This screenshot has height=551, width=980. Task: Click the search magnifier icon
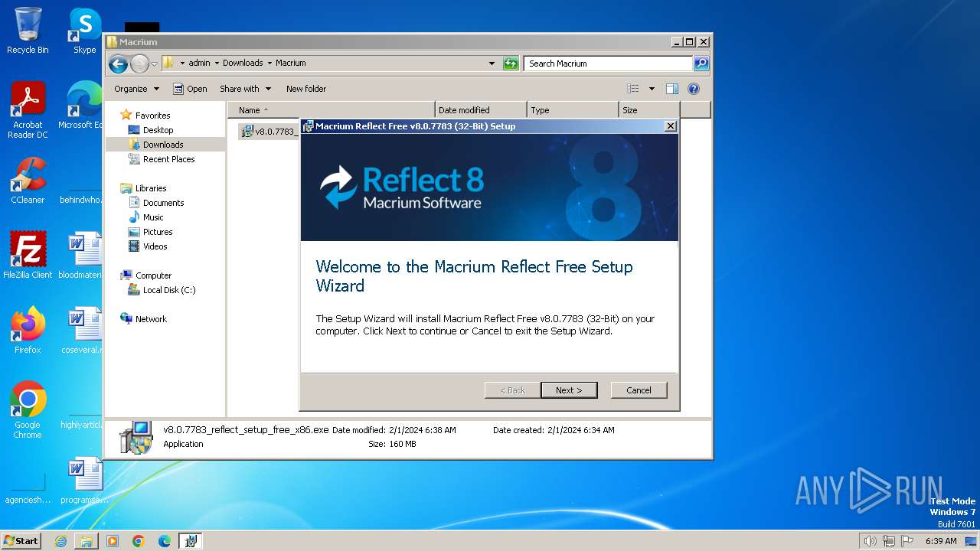[x=701, y=64]
